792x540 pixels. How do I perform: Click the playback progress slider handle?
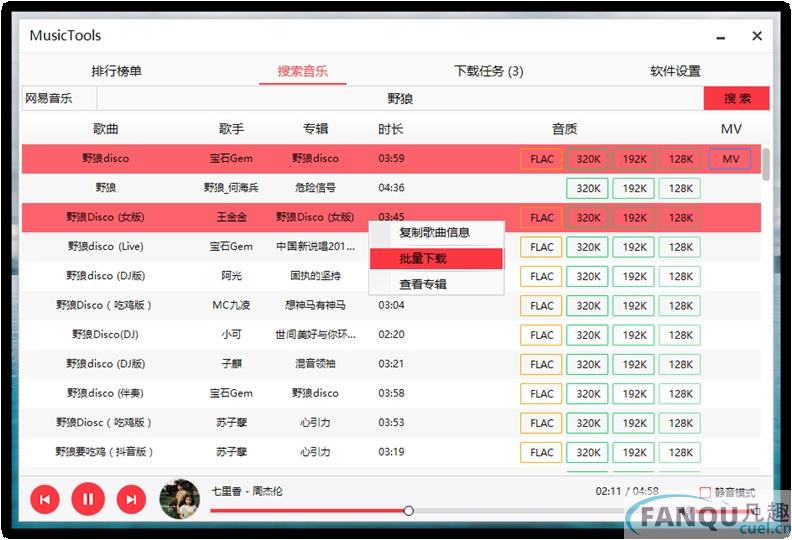point(408,511)
